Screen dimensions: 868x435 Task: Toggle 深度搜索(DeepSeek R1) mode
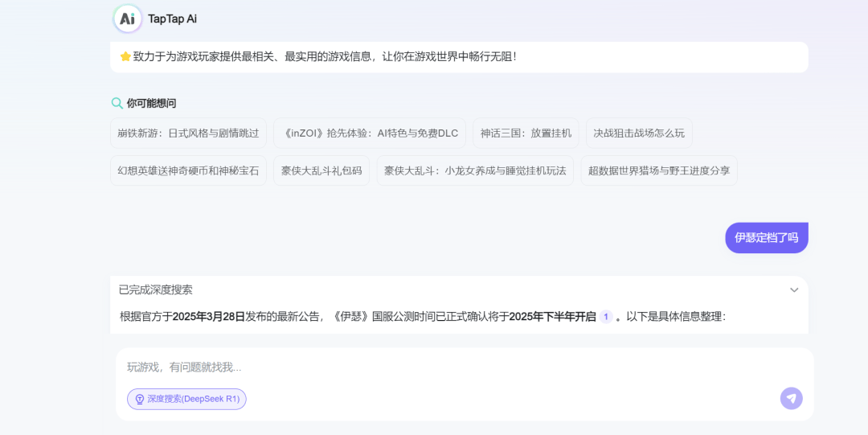click(x=186, y=399)
